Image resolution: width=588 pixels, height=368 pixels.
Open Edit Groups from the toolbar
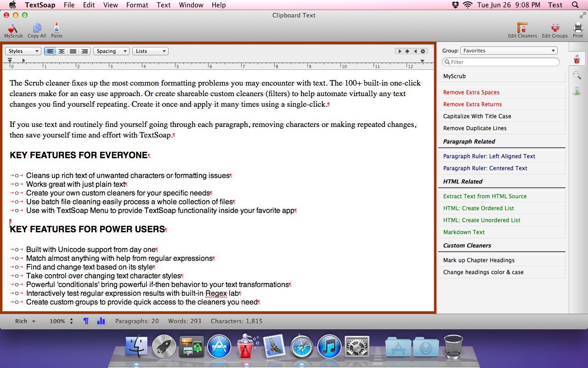554,29
